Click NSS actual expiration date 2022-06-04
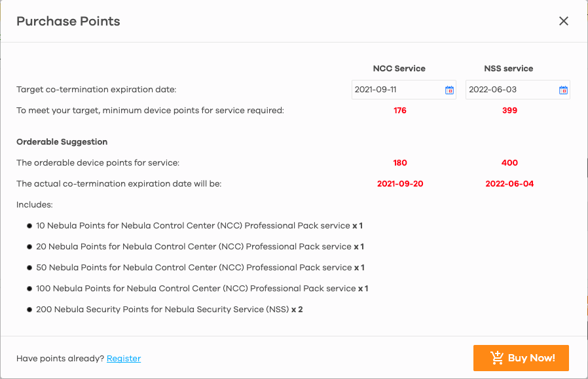588x379 pixels. pos(509,184)
